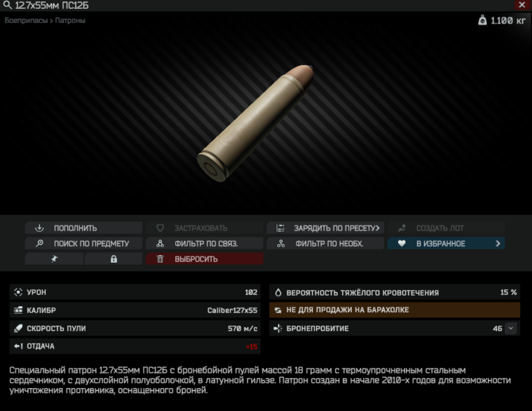
Task: Open the Боеприпасы breadcrumb category
Action: (26, 20)
